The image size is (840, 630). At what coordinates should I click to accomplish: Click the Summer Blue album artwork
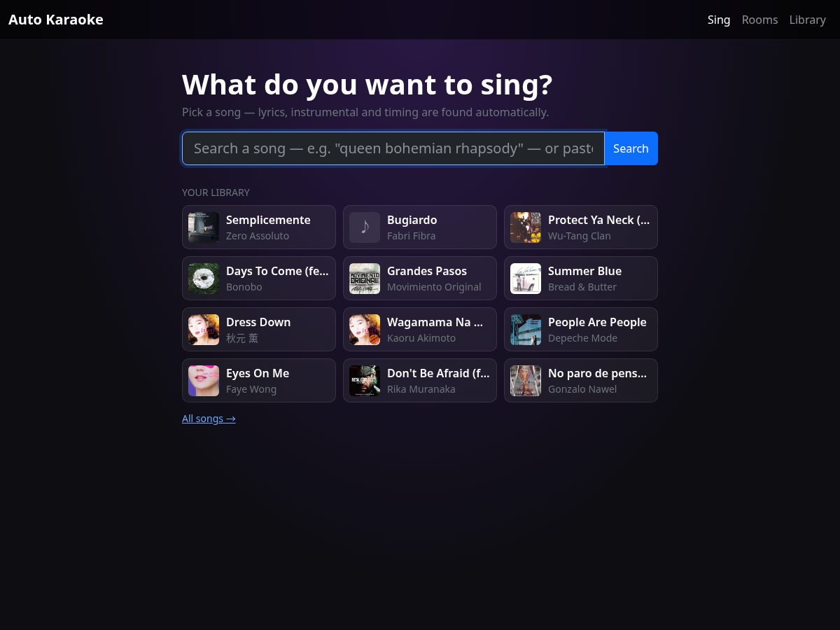[526, 279]
